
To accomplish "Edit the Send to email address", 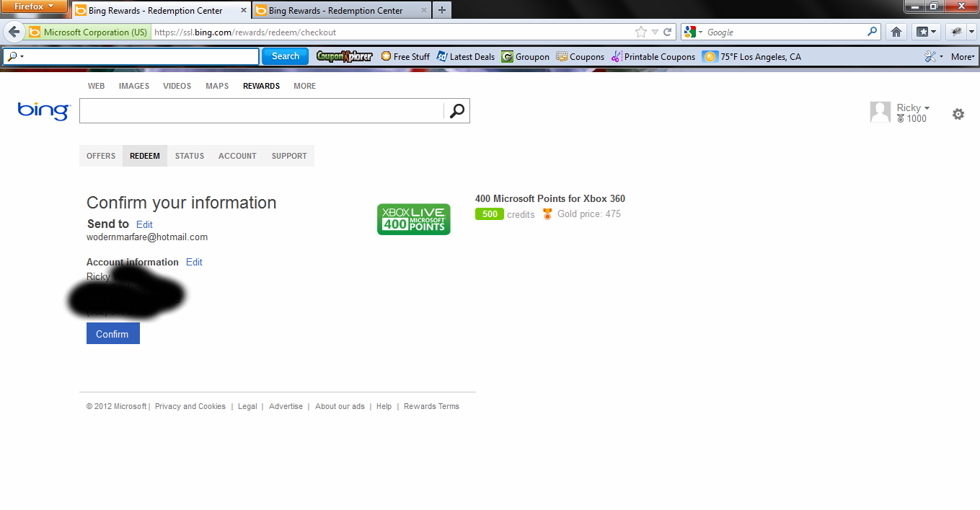I will click(x=144, y=224).
